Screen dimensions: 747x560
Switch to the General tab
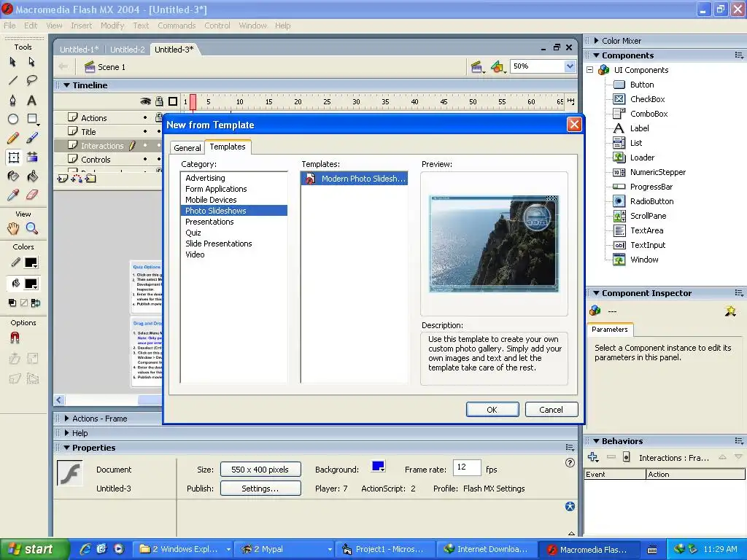click(187, 147)
